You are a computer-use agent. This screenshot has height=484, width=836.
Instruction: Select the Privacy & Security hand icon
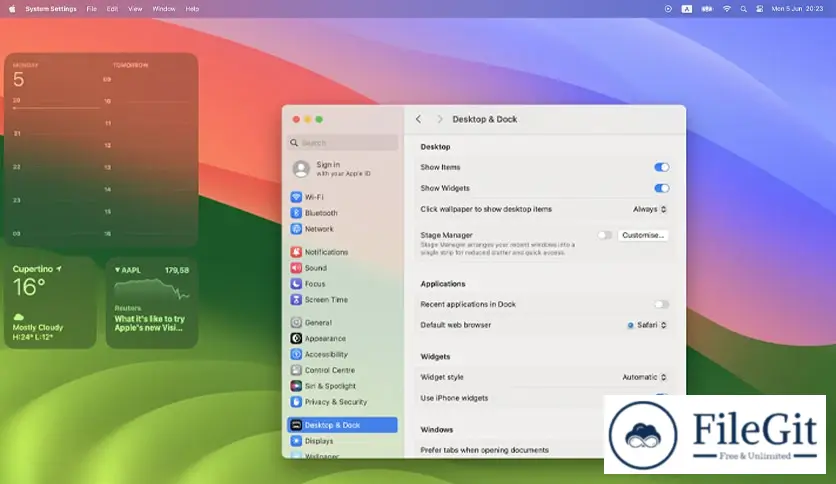(296, 402)
